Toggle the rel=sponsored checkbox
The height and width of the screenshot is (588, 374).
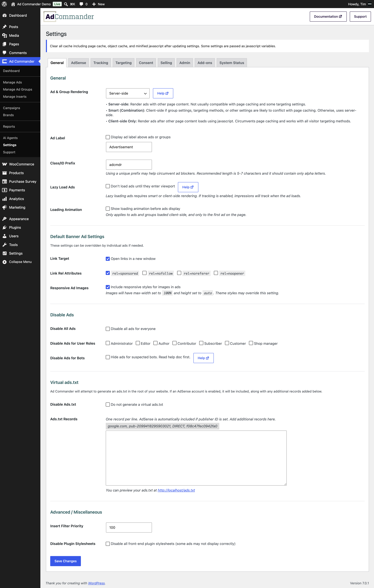coord(108,273)
